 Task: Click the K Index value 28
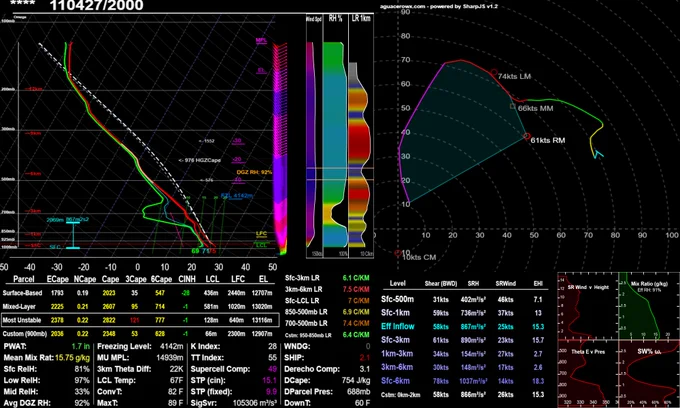pos(272,346)
